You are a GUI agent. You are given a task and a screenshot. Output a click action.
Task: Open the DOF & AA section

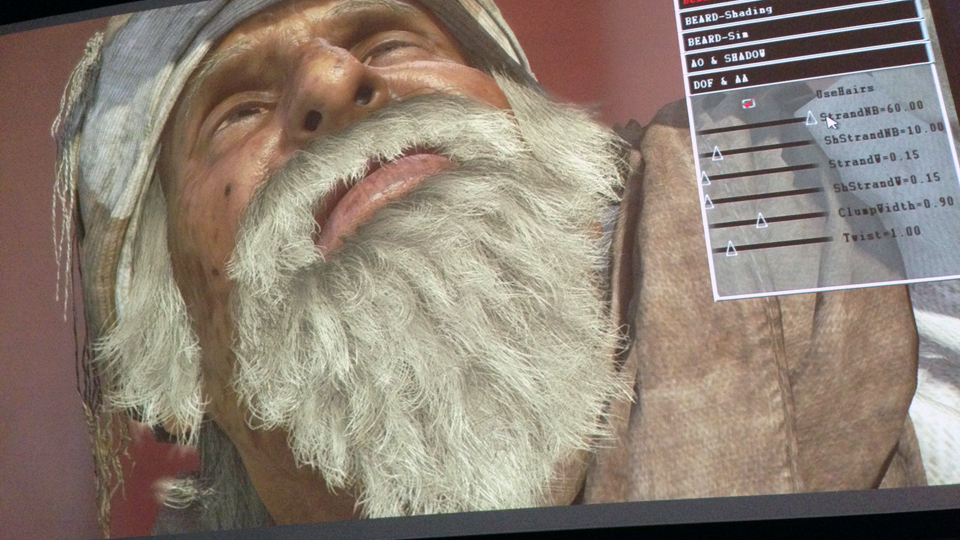809,78
